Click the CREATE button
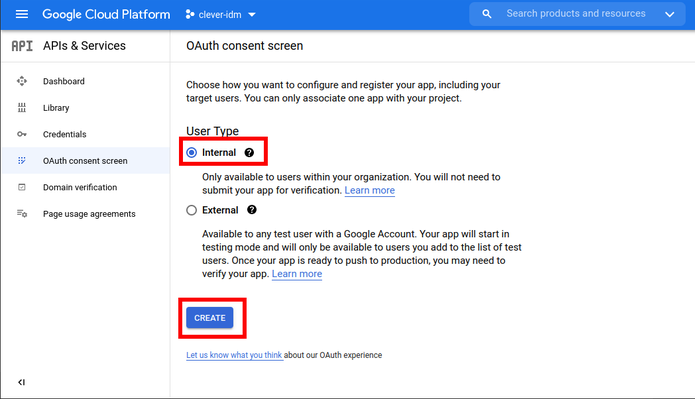 click(x=210, y=318)
